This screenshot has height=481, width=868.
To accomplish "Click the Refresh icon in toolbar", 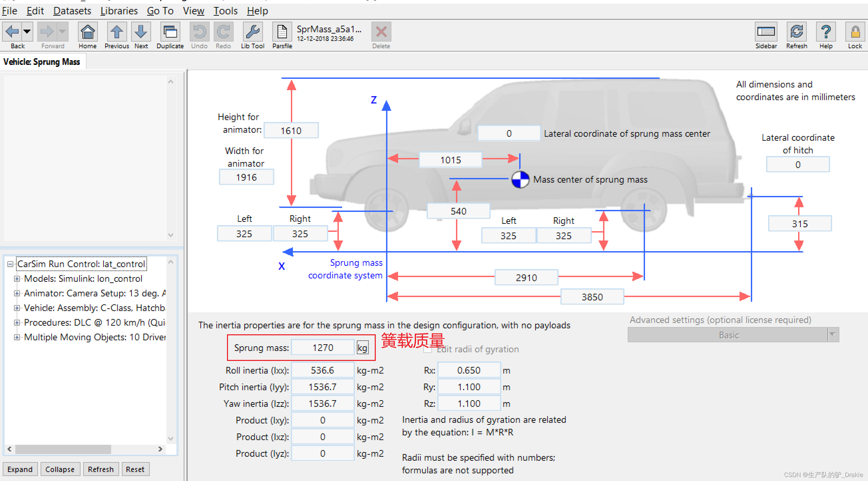I will 796,32.
